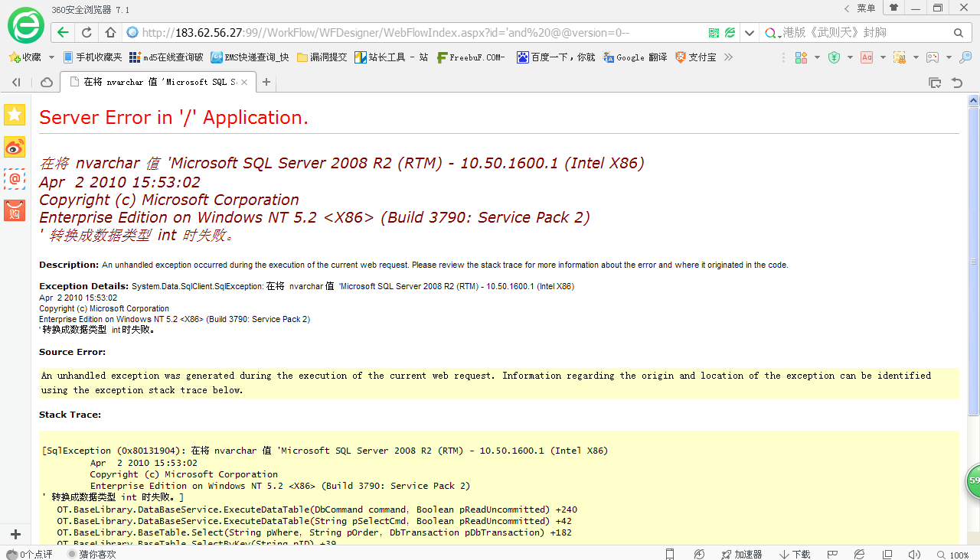Click the green browser mode icon

[730, 33]
